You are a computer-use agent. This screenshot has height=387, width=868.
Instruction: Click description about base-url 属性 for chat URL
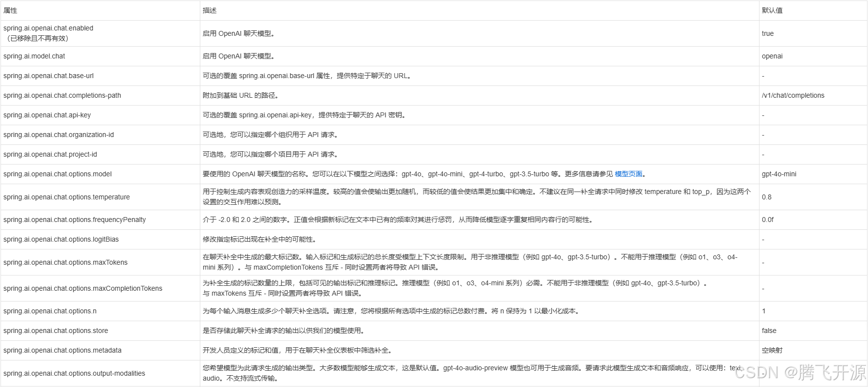[307, 76]
